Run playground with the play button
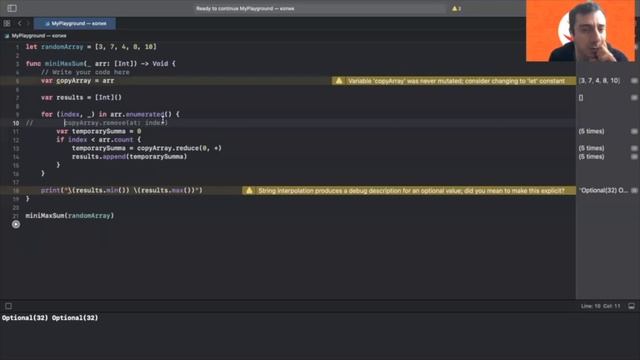Image resolution: width=640 pixels, height=360 pixels. pyautogui.click(x=16, y=224)
